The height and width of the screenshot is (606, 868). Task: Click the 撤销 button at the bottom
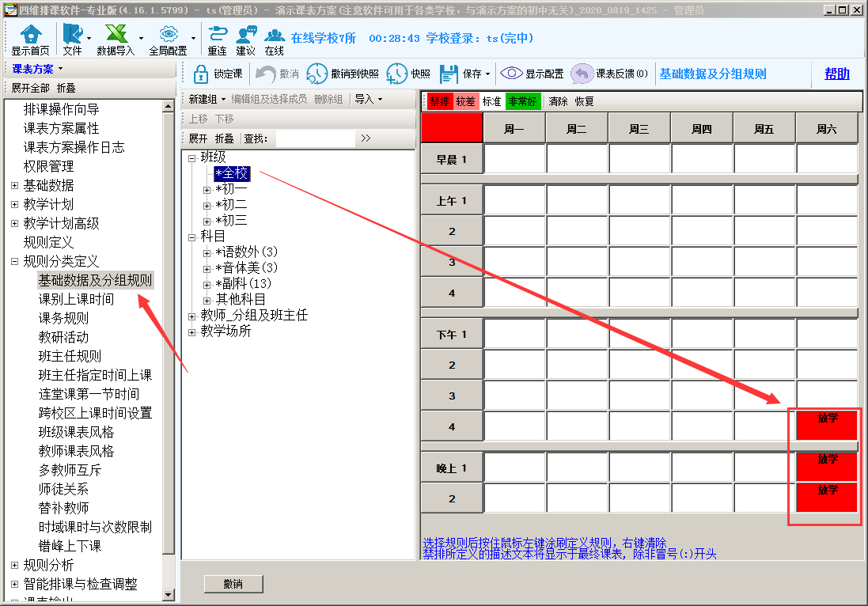pyautogui.click(x=233, y=584)
